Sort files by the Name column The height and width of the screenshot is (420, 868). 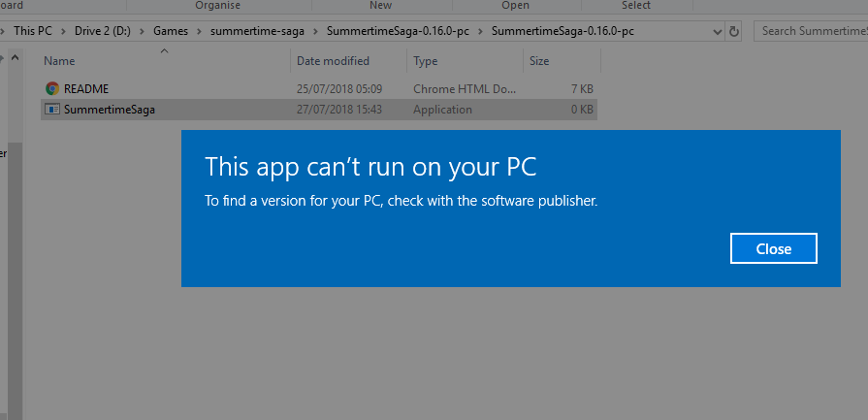pyautogui.click(x=60, y=61)
